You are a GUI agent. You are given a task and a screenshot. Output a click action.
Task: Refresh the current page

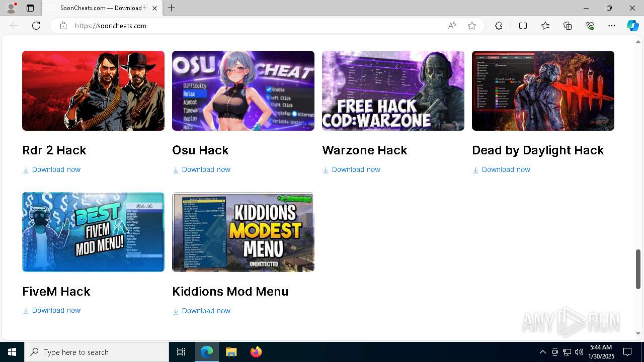coord(36,26)
